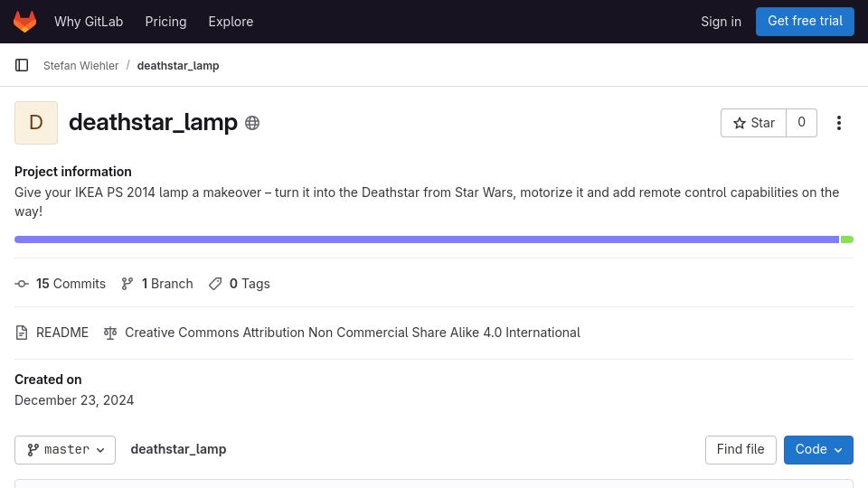Open the Pricing page
Viewport: 868px width, 488px height.
(165, 22)
